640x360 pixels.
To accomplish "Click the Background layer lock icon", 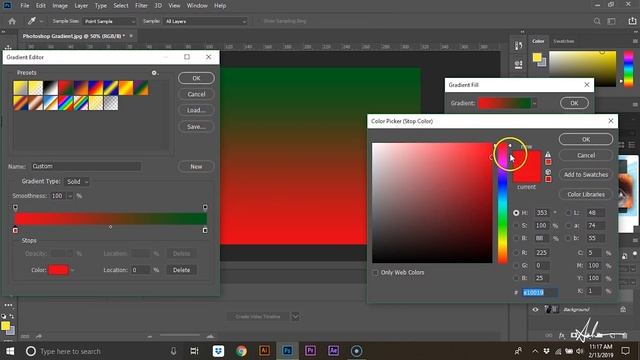I will (x=623, y=309).
